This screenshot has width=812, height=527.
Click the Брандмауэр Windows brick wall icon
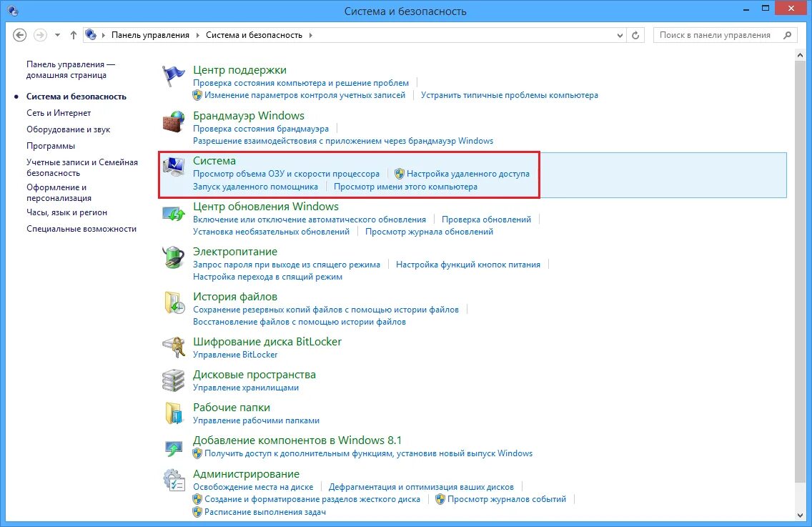pyautogui.click(x=173, y=122)
